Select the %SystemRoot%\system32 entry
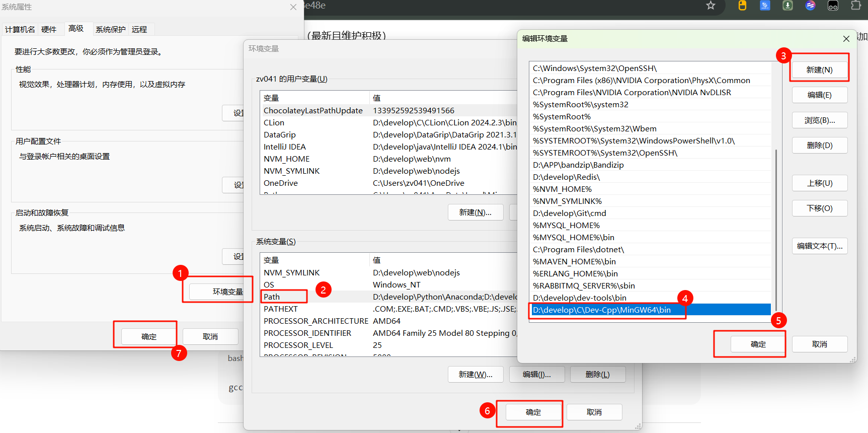 [x=650, y=105]
